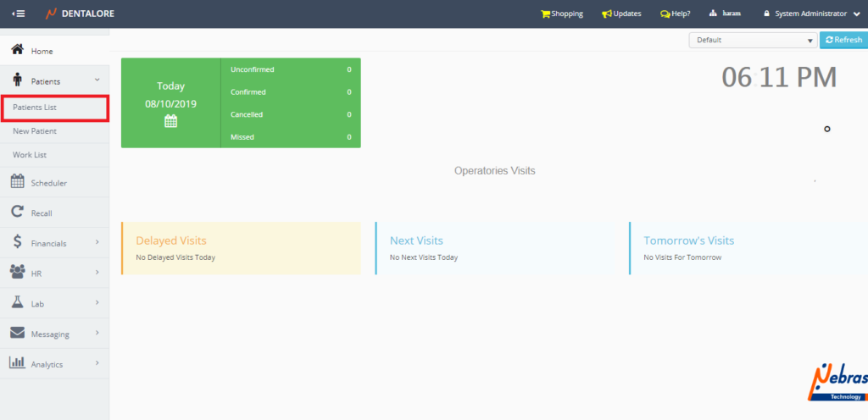The width and height of the screenshot is (868, 420).
Task: Click the Updates megaphone icon
Action: pyautogui.click(x=606, y=14)
